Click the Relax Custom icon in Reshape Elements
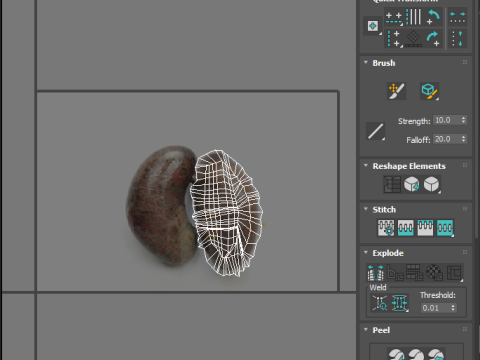This screenshot has width=480, height=360. [x=432, y=184]
